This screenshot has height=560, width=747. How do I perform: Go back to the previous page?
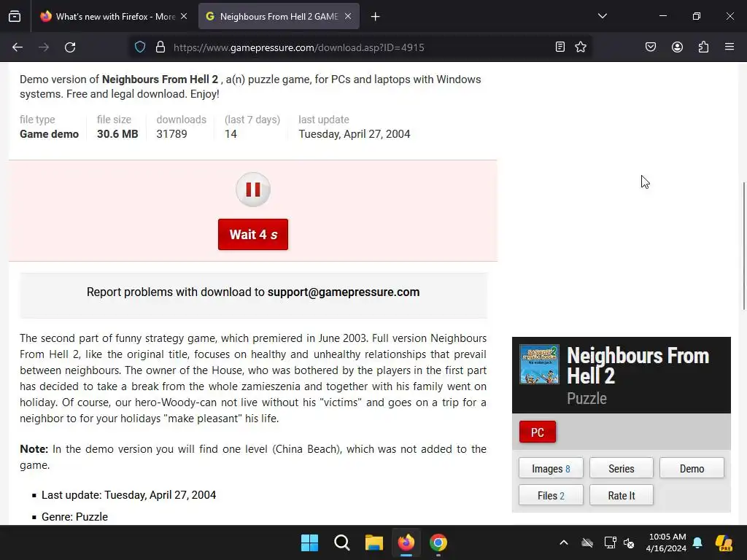click(18, 47)
